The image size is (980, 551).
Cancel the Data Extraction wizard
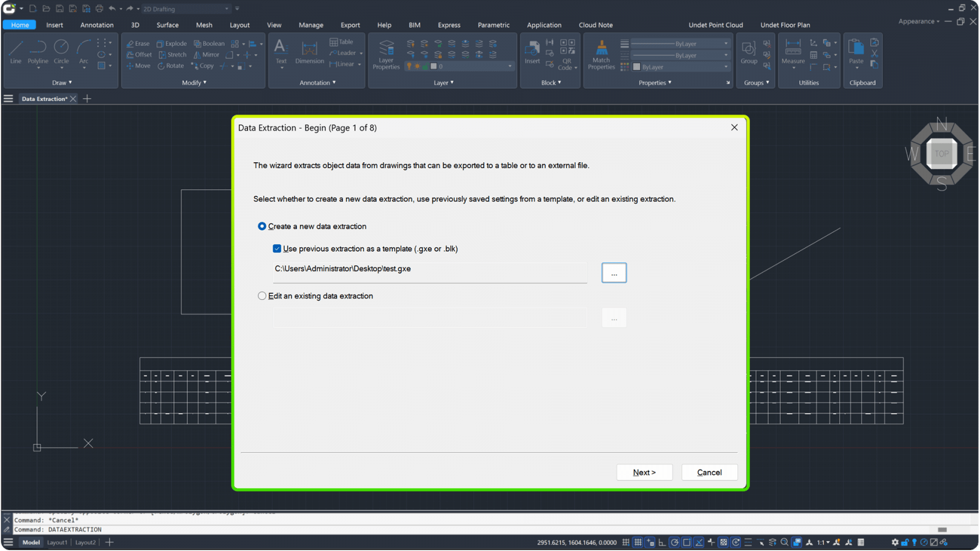[x=709, y=472]
